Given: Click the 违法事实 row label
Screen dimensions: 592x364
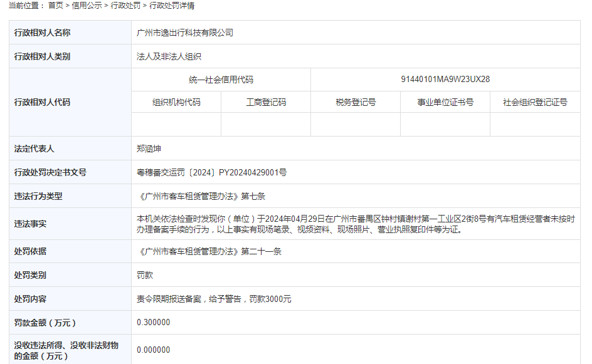Looking at the screenshot, I should point(30,224).
